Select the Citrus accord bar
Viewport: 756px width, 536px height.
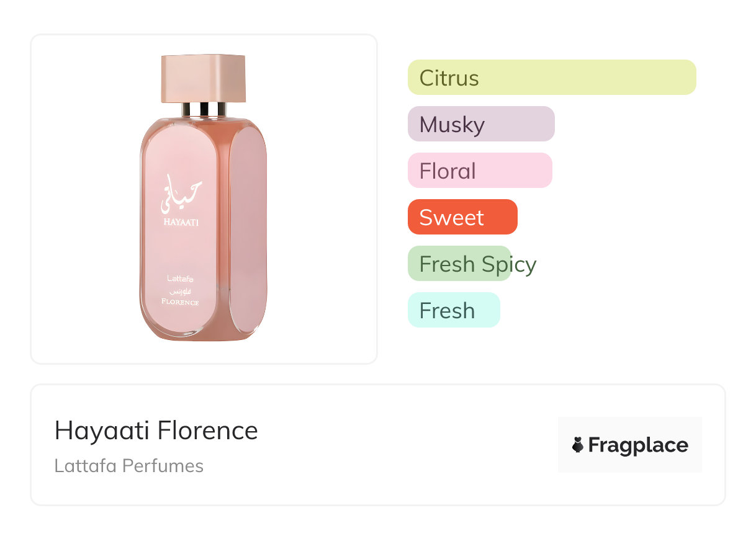click(x=551, y=78)
